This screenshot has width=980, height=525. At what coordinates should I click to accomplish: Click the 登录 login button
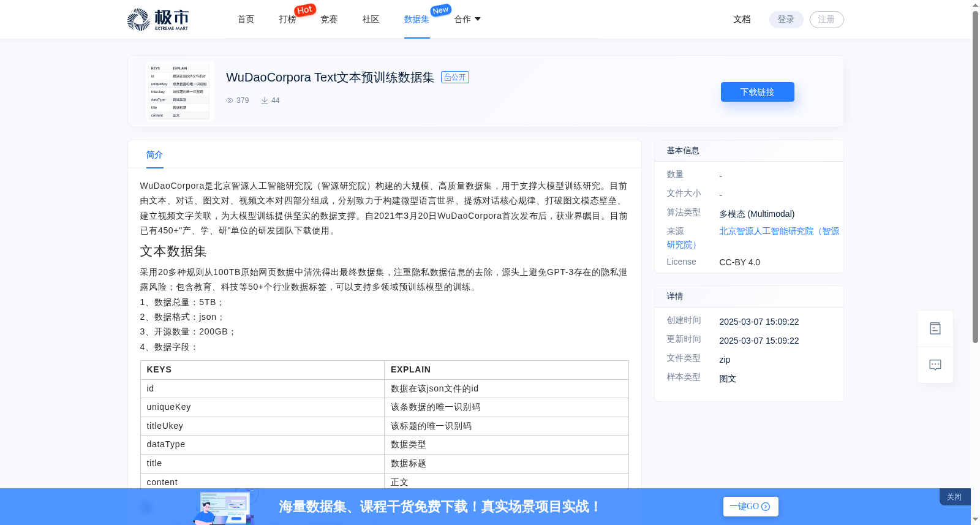[786, 20]
